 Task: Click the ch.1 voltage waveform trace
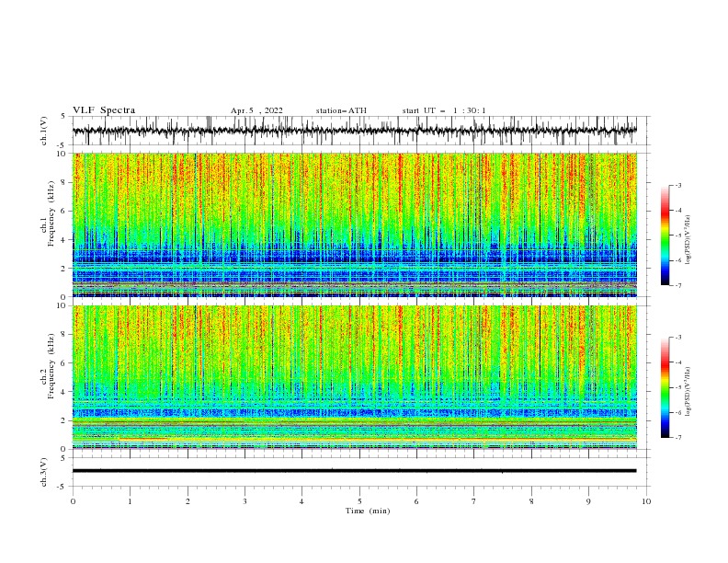tap(354, 131)
